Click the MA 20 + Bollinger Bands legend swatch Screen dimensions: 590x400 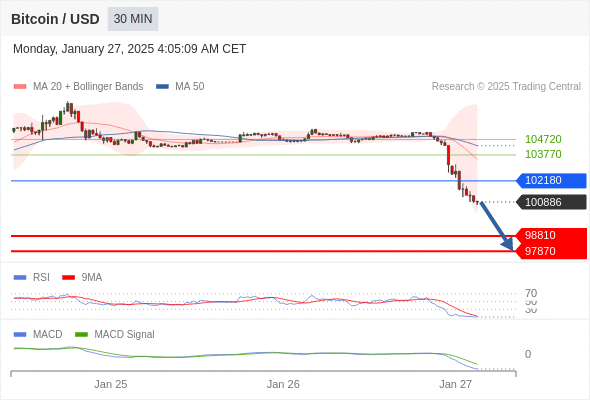(20, 87)
